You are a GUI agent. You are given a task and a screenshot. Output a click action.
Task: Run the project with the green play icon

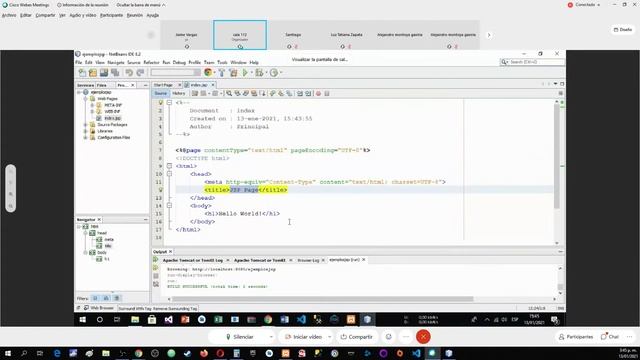[x=245, y=73]
